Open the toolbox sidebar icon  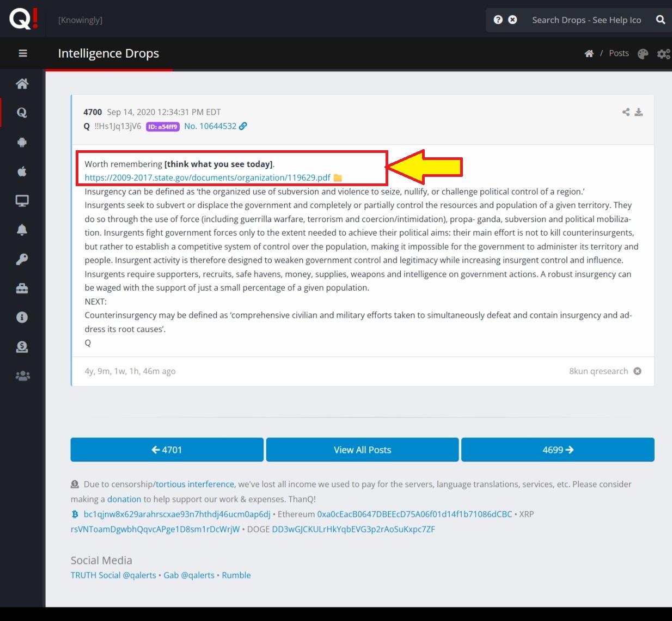point(22,288)
